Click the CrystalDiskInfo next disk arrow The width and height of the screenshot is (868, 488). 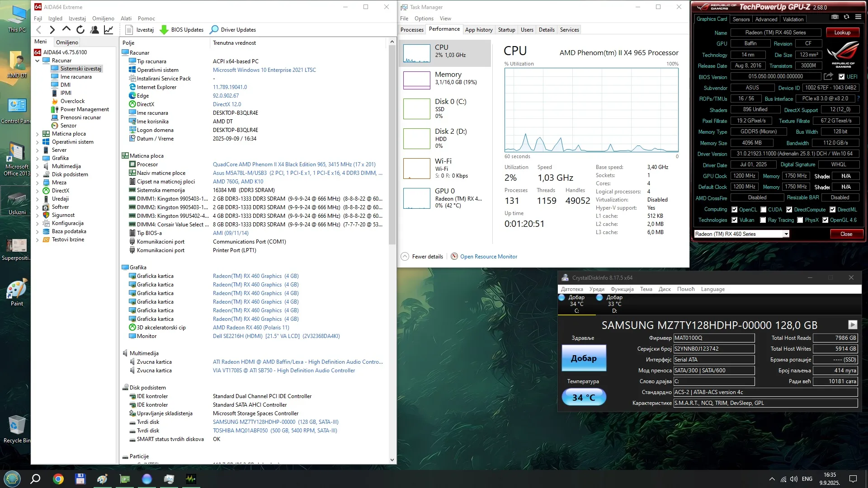coord(852,324)
